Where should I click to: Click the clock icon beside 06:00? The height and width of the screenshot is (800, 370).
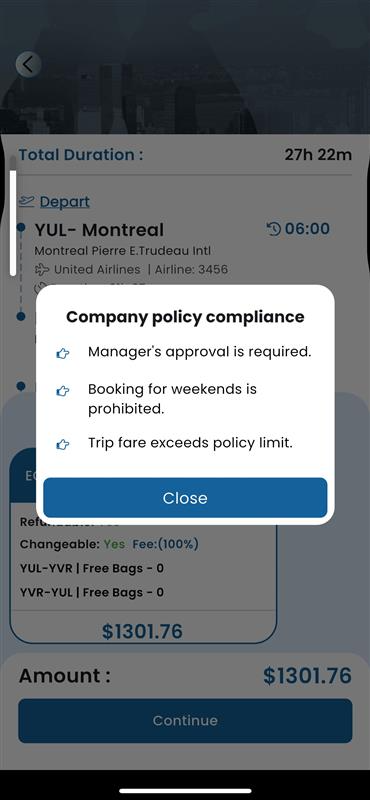pyautogui.click(x=274, y=229)
